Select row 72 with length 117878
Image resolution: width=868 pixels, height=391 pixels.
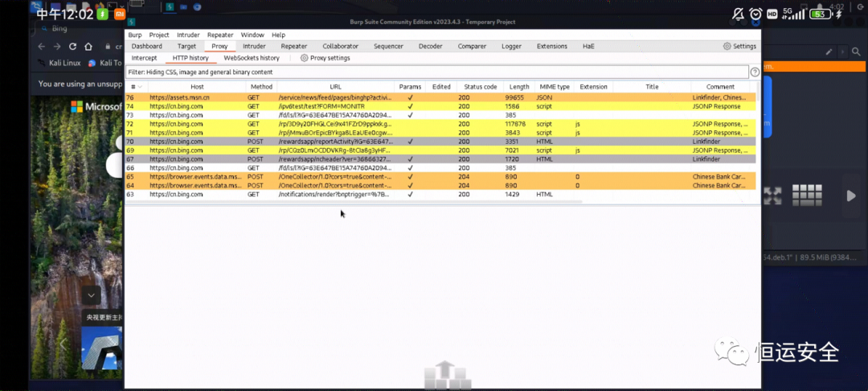click(440, 124)
